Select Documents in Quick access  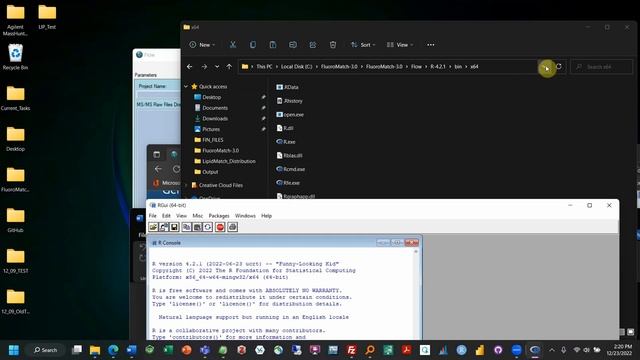click(x=215, y=108)
